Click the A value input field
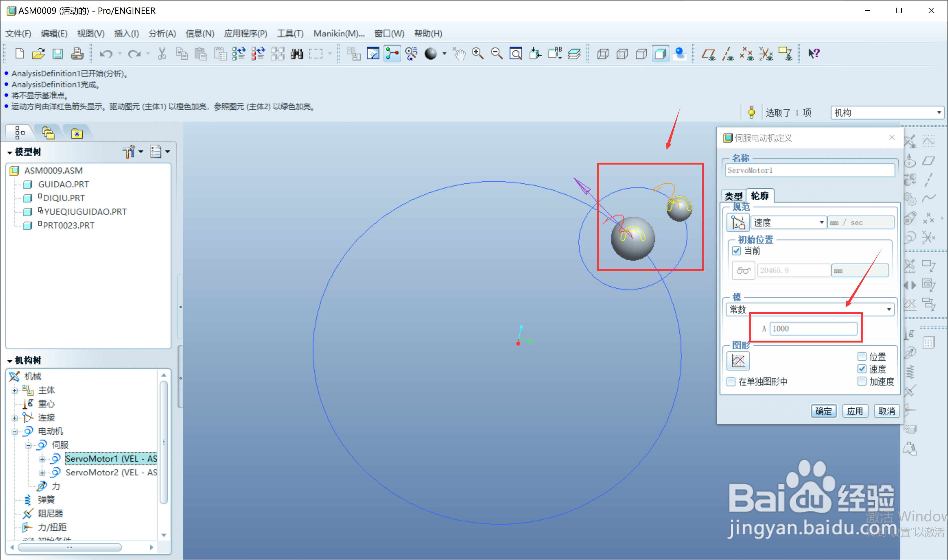The width and height of the screenshot is (948, 560). 813,329
